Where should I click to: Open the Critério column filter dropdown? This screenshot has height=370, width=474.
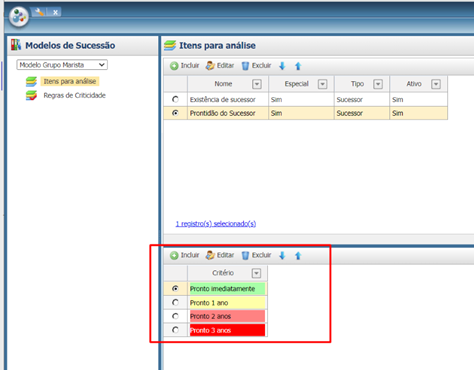256,273
